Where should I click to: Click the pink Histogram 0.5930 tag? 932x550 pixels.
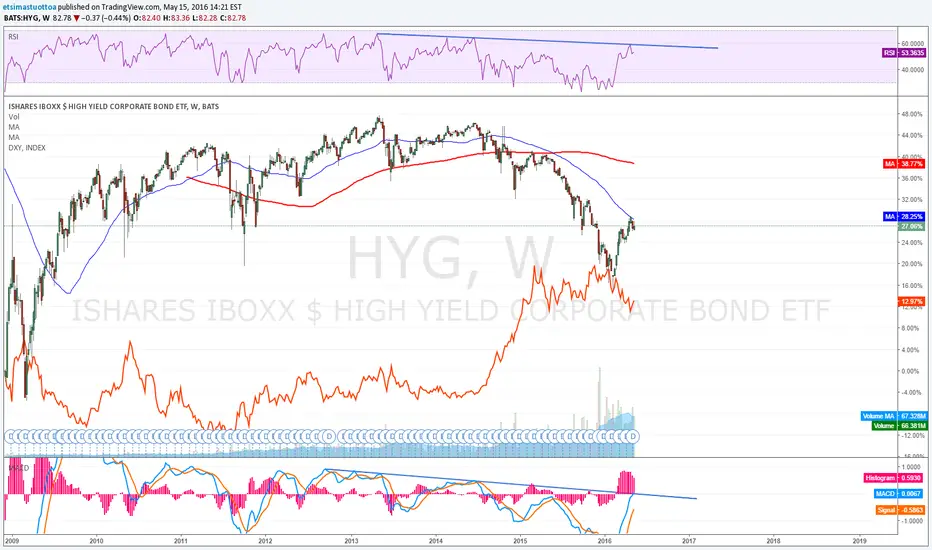[x=893, y=478]
